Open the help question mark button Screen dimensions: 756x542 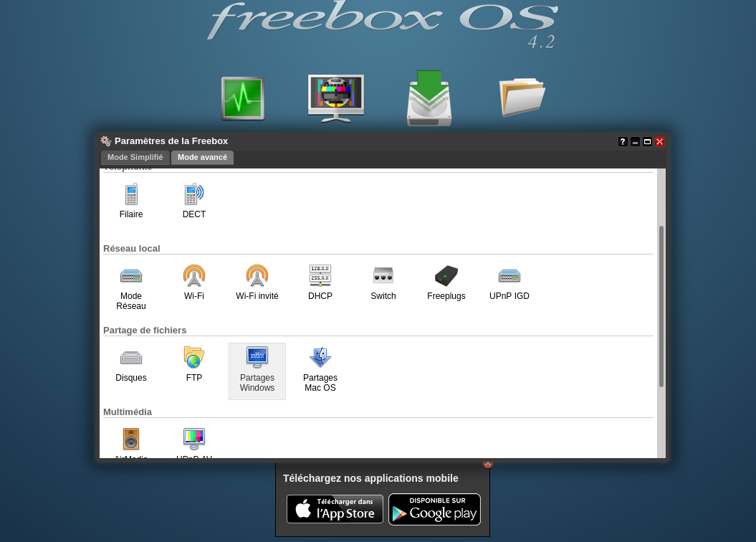click(x=623, y=142)
